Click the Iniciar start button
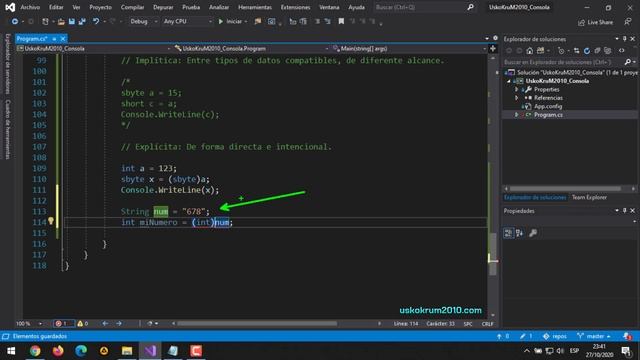The image size is (640, 360). (x=230, y=21)
